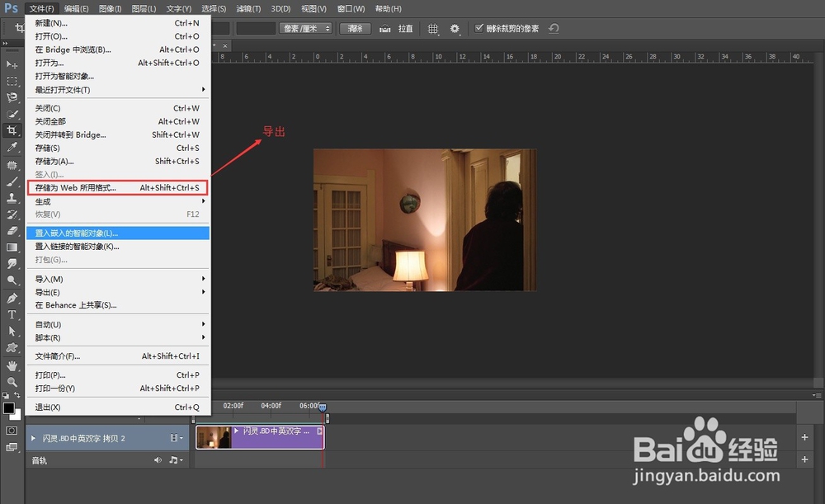Click the background color swatch
Viewport: 825px width, 504px height.
pos(18,416)
